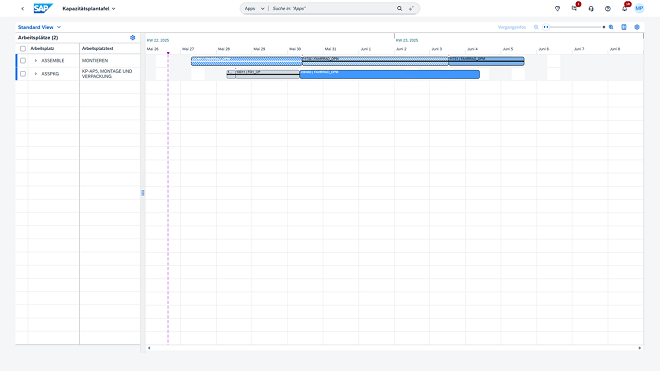Viewport: 660px width, 371px height.
Task: Click the horizontal scrollbar right arrow
Action: coord(640,348)
